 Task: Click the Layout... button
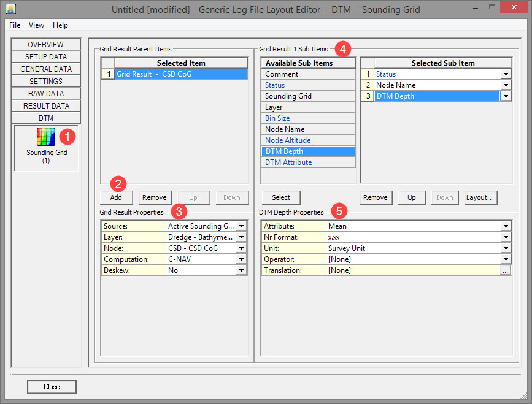[x=480, y=197]
